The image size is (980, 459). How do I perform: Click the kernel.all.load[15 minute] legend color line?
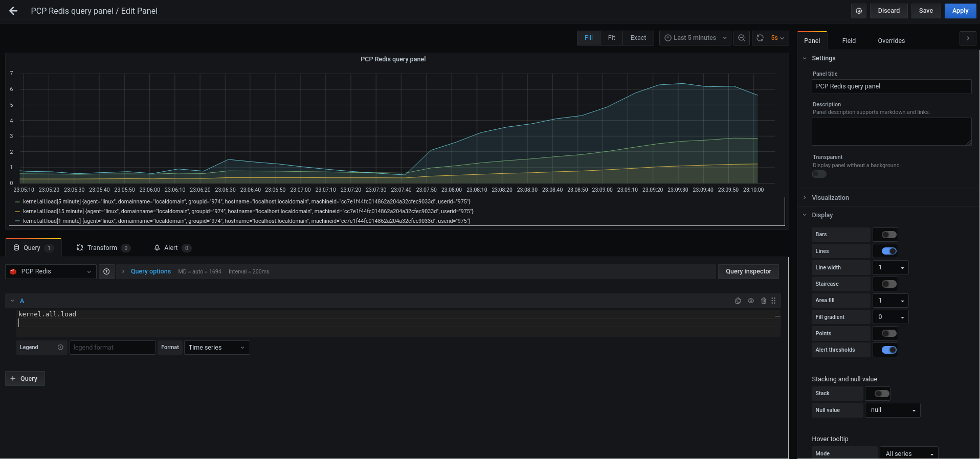tap(18, 212)
